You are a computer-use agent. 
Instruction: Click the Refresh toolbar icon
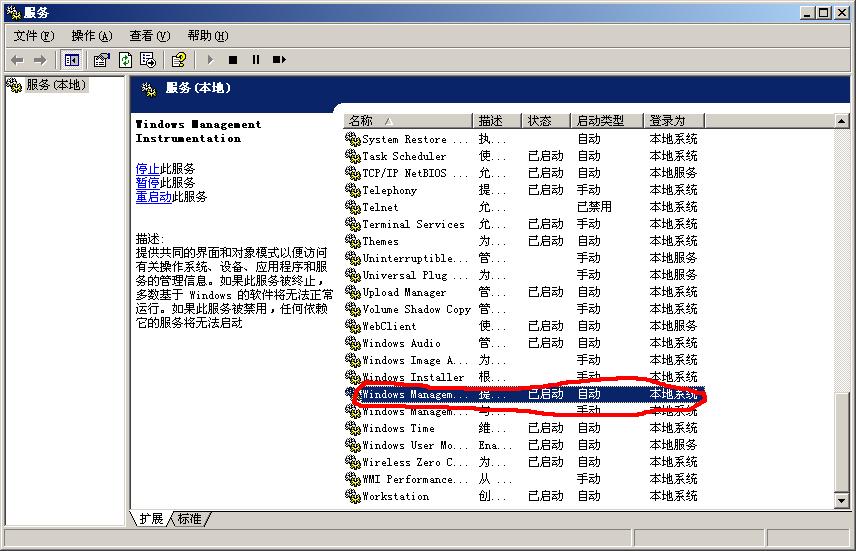[x=125, y=60]
